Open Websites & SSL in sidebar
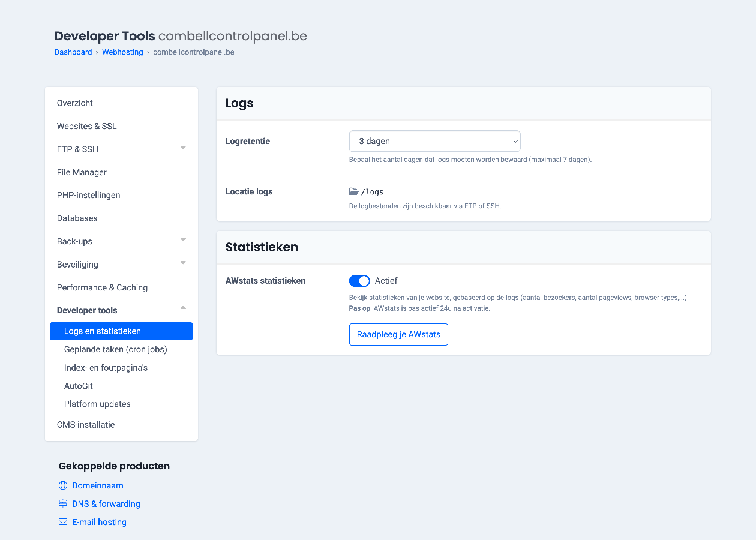Screen dimensions: 756x540 pyautogui.click(x=87, y=126)
